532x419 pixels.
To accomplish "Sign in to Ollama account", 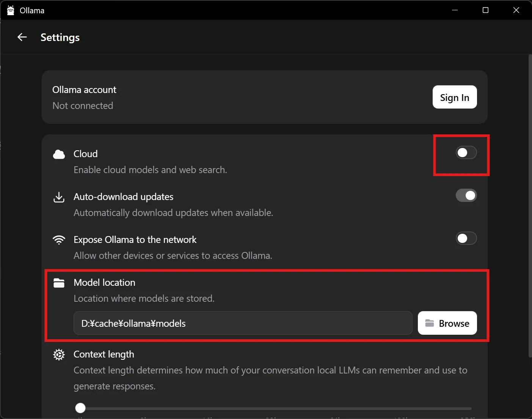I will 455,97.
